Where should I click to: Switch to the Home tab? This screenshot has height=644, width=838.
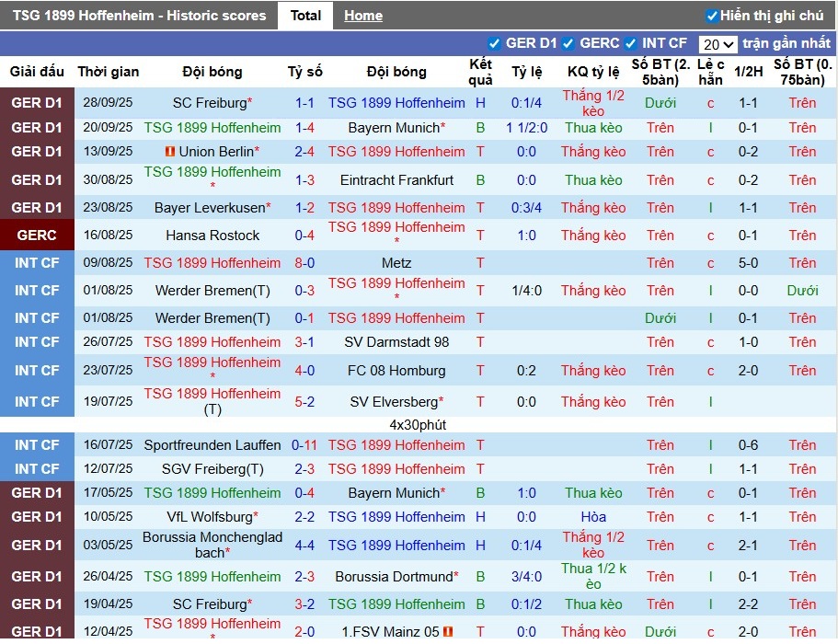[x=363, y=16]
